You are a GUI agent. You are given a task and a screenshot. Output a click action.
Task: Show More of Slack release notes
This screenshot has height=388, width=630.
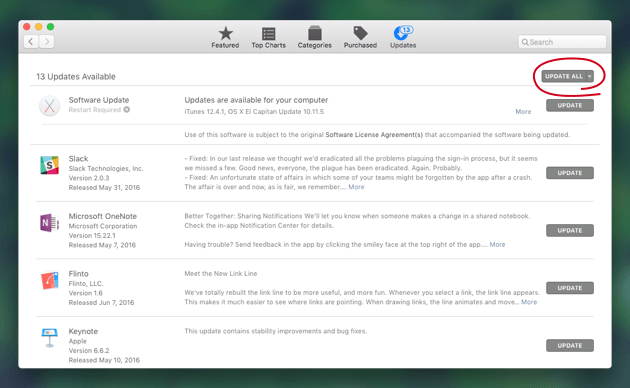click(356, 187)
